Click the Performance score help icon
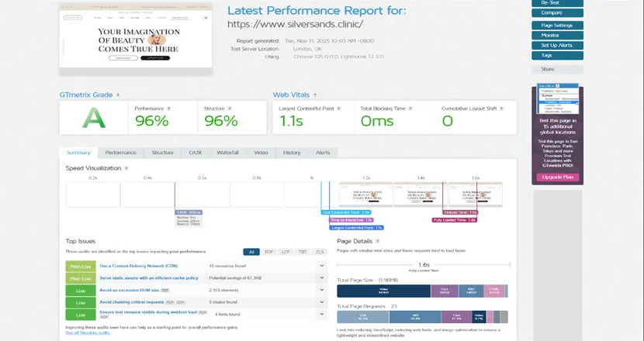This screenshot has width=644, height=341. [168, 109]
